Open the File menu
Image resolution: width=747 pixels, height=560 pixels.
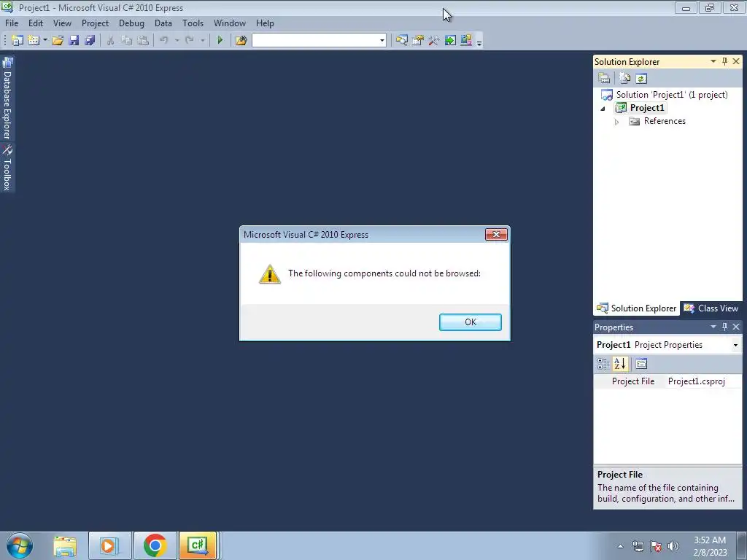(x=12, y=23)
